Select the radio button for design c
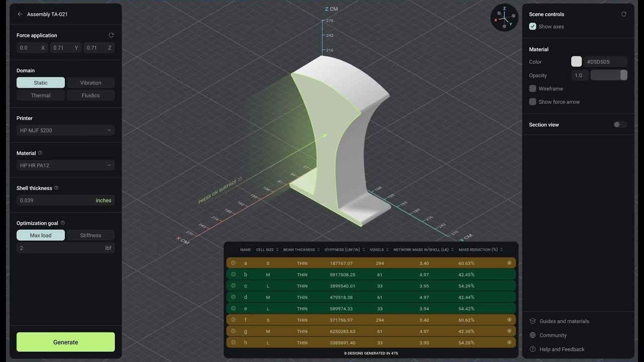Image resolution: width=644 pixels, height=362 pixels. tap(233, 286)
